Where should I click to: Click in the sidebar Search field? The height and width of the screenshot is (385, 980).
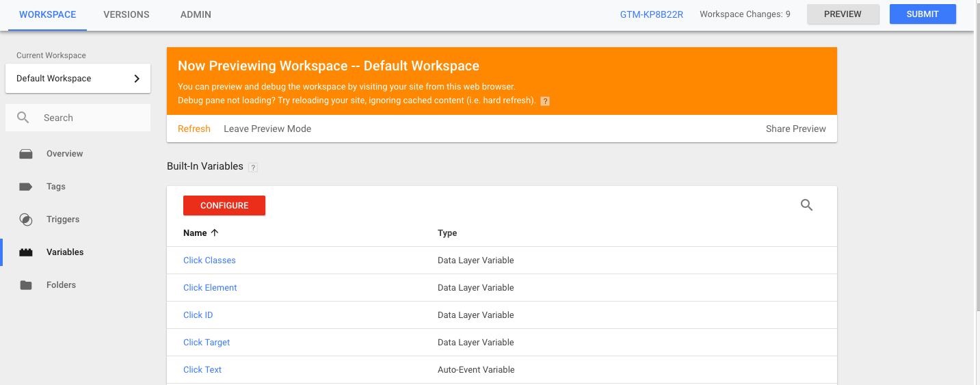78,118
